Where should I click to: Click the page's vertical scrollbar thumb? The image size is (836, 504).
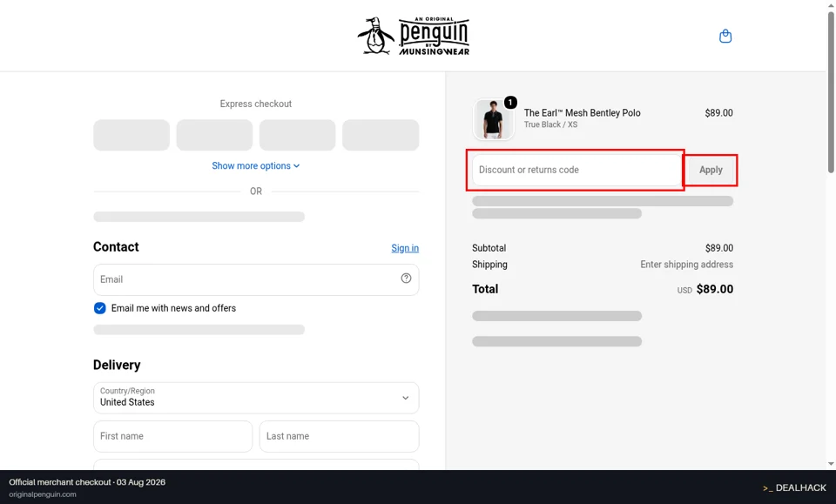pyautogui.click(x=831, y=91)
